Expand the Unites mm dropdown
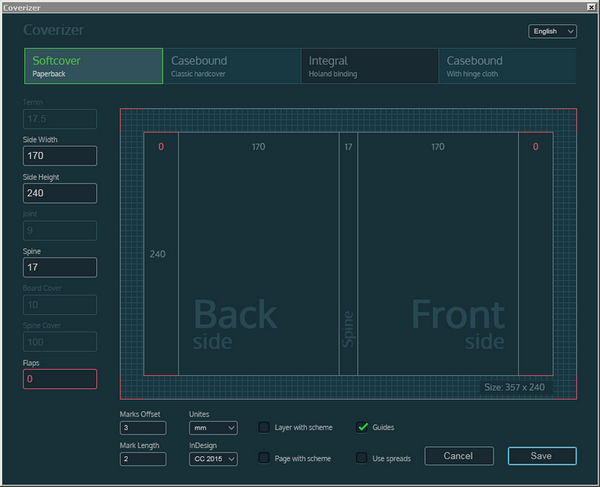Screen dimensions: 600x487 [x=213, y=428]
